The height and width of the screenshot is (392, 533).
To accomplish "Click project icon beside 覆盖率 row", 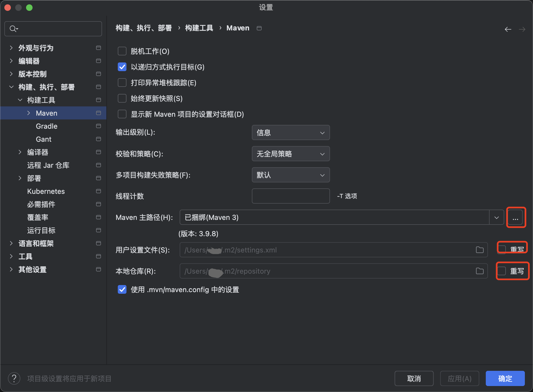I will pyautogui.click(x=99, y=217).
